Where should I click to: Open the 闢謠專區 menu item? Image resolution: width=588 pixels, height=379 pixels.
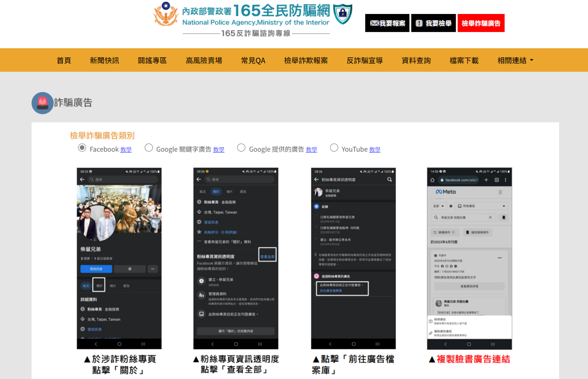tap(153, 60)
